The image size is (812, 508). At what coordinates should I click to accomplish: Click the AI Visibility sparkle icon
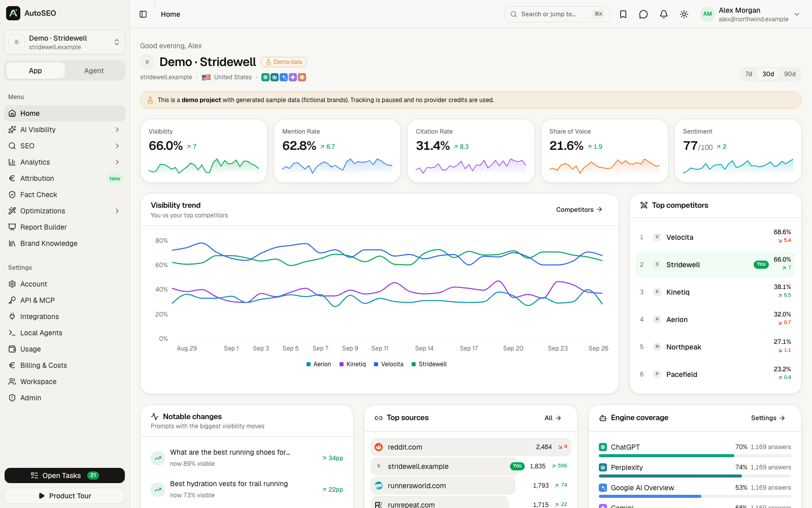(x=12, y=130)
